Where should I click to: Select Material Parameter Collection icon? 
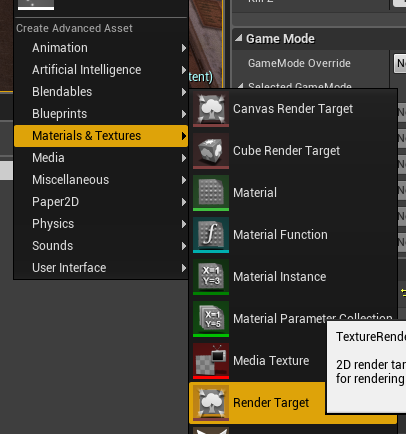pos(211,319)
